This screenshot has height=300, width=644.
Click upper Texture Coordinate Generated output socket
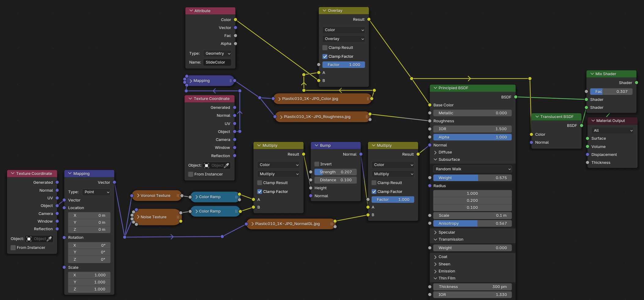coord(235,107)
